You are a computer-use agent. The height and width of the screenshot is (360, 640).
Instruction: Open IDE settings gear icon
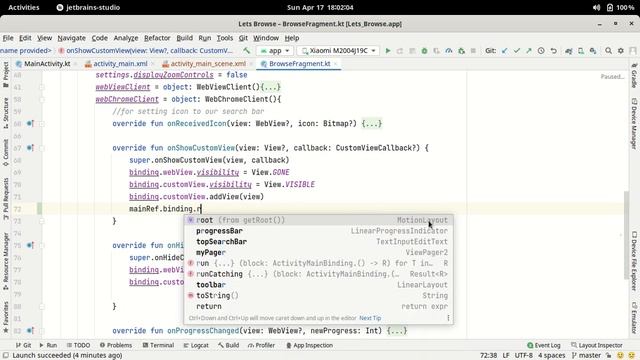click(621, 51)
